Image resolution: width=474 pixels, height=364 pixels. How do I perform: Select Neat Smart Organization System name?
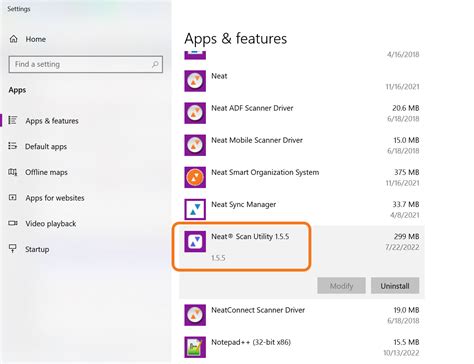(265, 172)
